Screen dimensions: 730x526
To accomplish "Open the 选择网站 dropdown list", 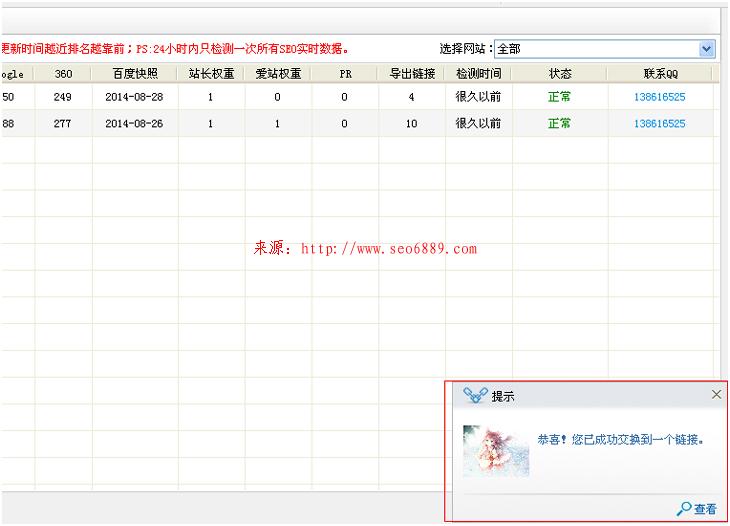I will point(706,48).
